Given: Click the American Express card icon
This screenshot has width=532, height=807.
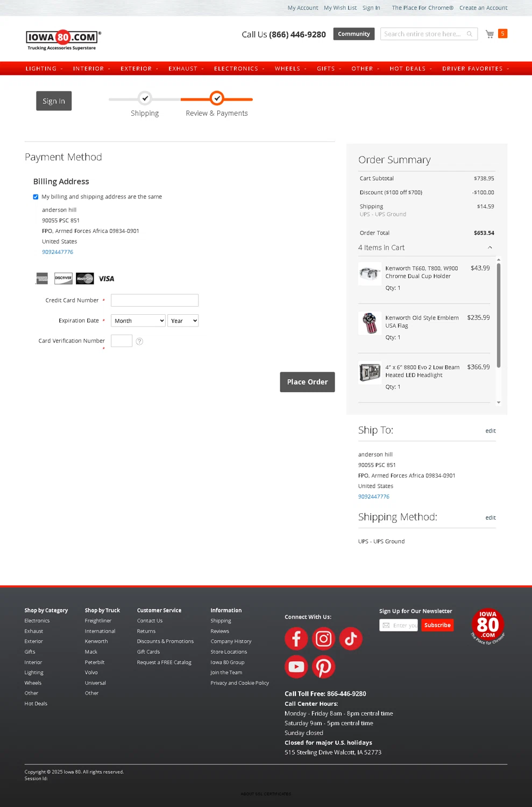Looking at the screenshot, I should click(x=42, y=278).
